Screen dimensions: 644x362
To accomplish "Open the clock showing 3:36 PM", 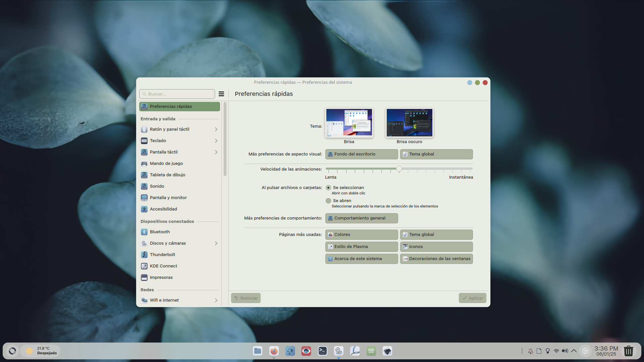I will pyautogui.click(x=606, y=351).
